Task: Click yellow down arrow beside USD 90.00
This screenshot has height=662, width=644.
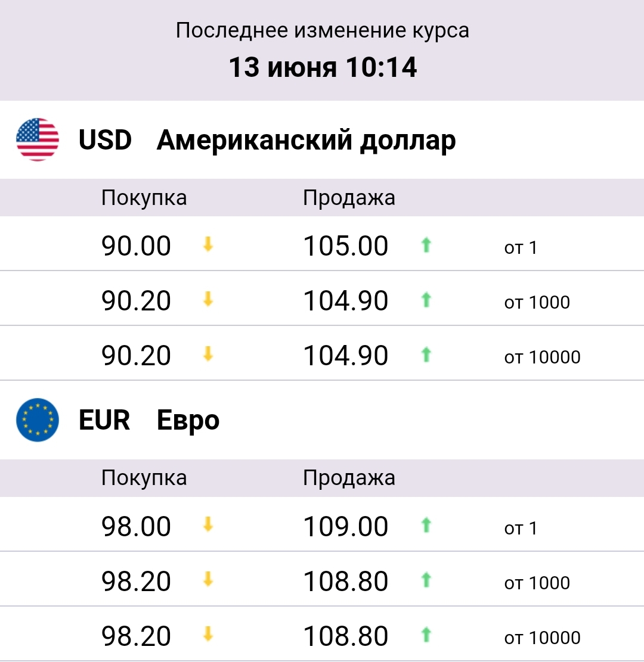Action: point(208,244)
